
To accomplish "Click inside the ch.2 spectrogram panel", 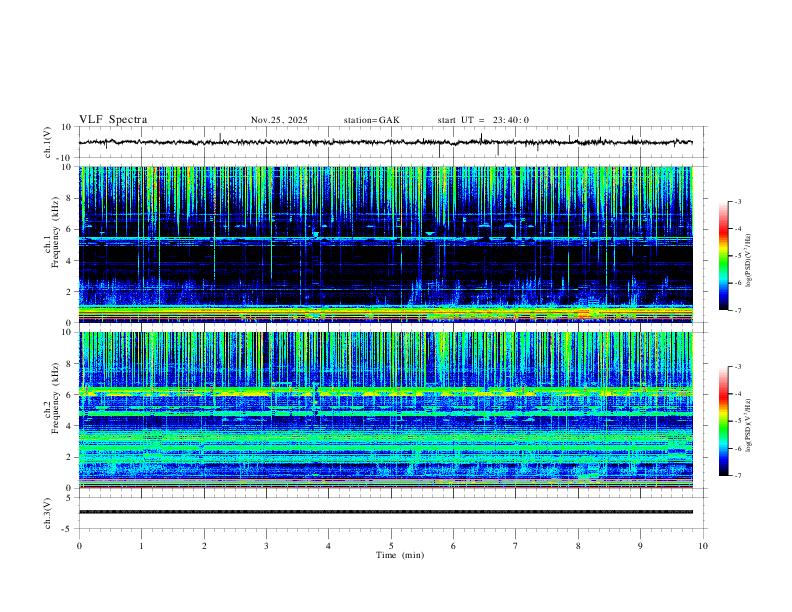I will click(385, 410).
